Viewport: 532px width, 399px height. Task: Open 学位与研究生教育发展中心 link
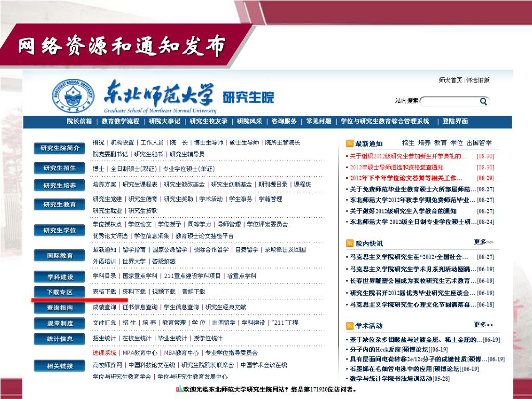point(192,377)
